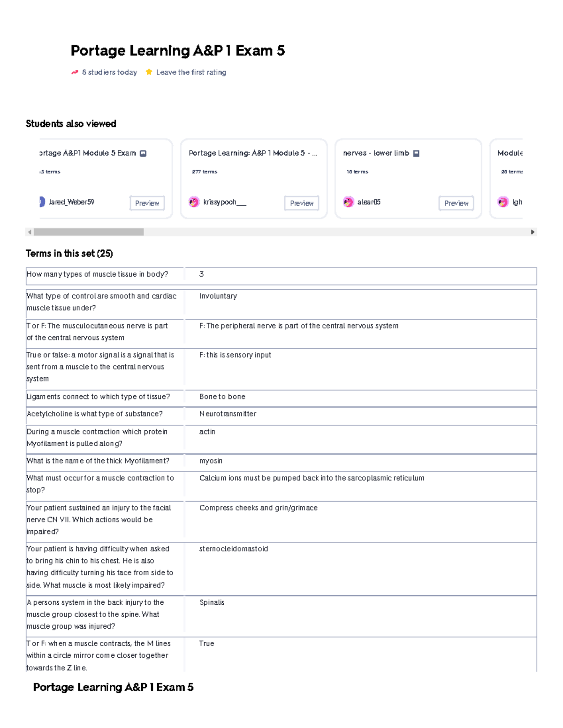563x728 pixels.
Task: Click the saved-set icon next to nerves - lower limb
Action: point(416,153)
